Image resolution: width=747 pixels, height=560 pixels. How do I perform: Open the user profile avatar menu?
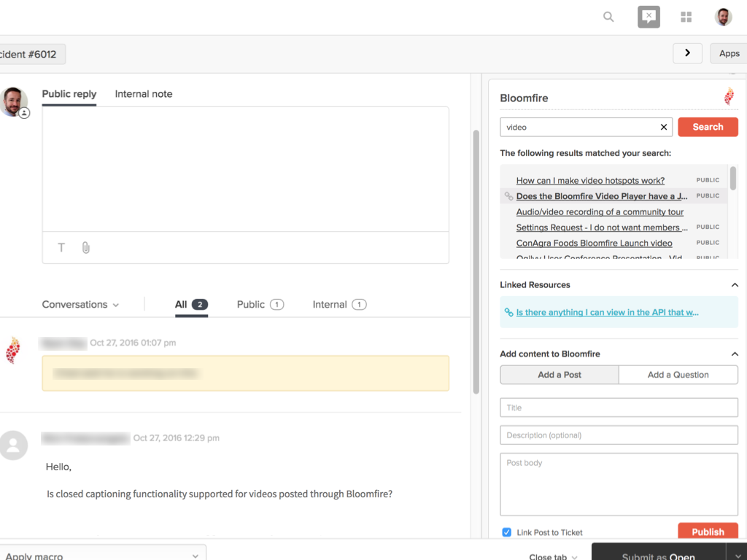click(723, 17)
